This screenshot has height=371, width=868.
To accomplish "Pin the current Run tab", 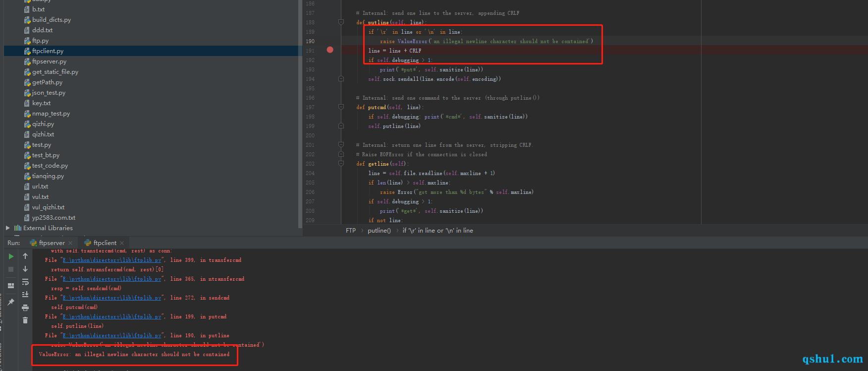I will coord(11,302).
